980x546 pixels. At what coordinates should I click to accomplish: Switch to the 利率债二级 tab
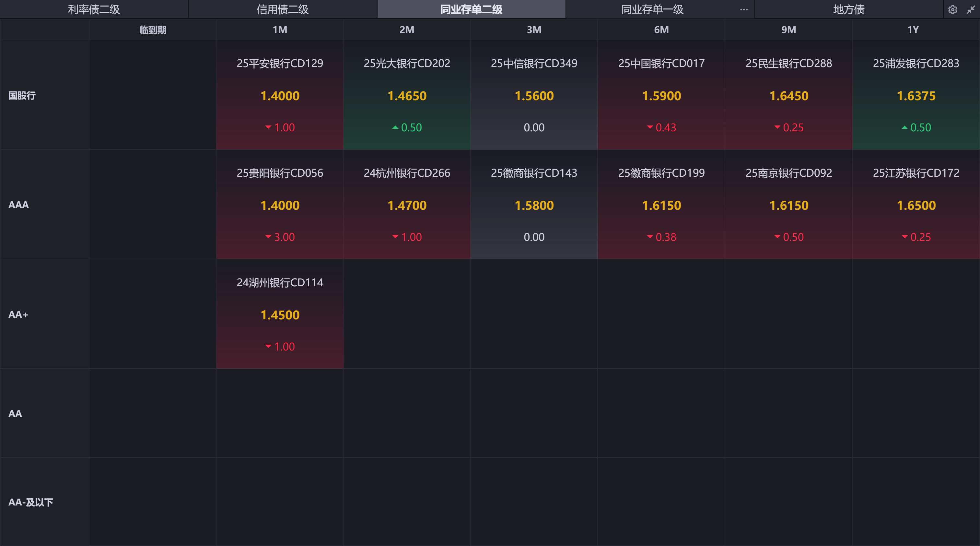pyautogui.click(x=94, y=9)
